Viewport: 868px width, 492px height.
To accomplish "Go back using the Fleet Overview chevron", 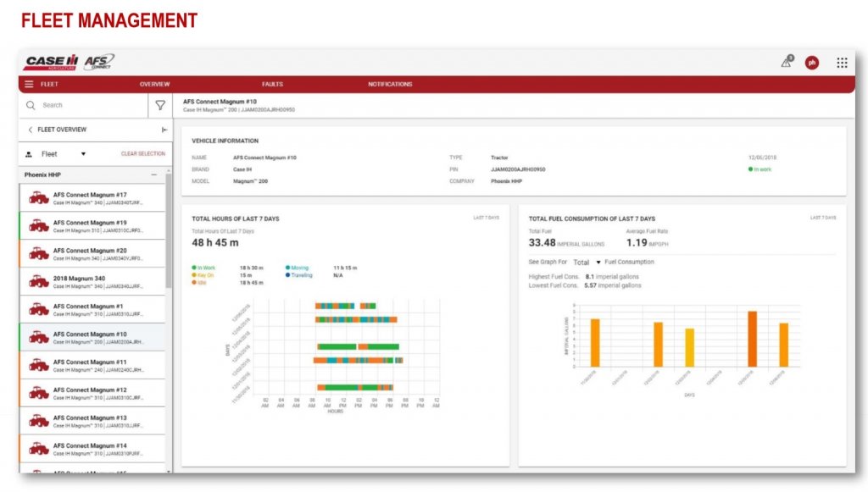I will pyautogui.click(x=30, y=130).
